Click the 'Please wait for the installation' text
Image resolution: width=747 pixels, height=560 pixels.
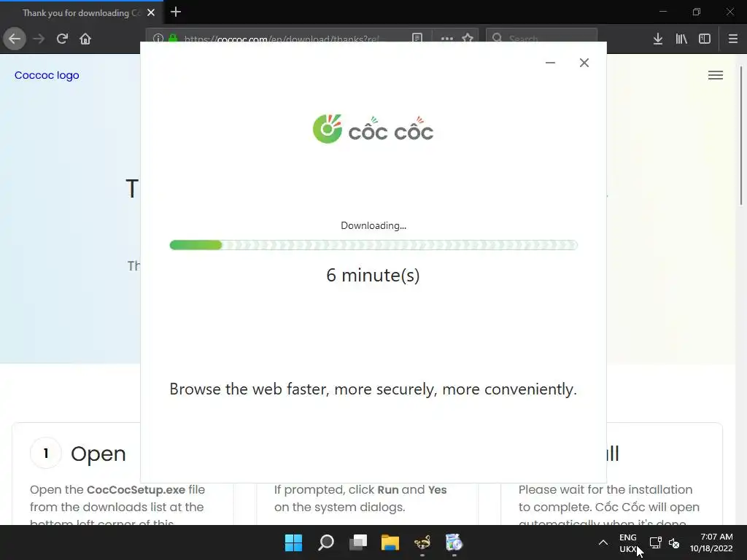(x=605, y=489)
